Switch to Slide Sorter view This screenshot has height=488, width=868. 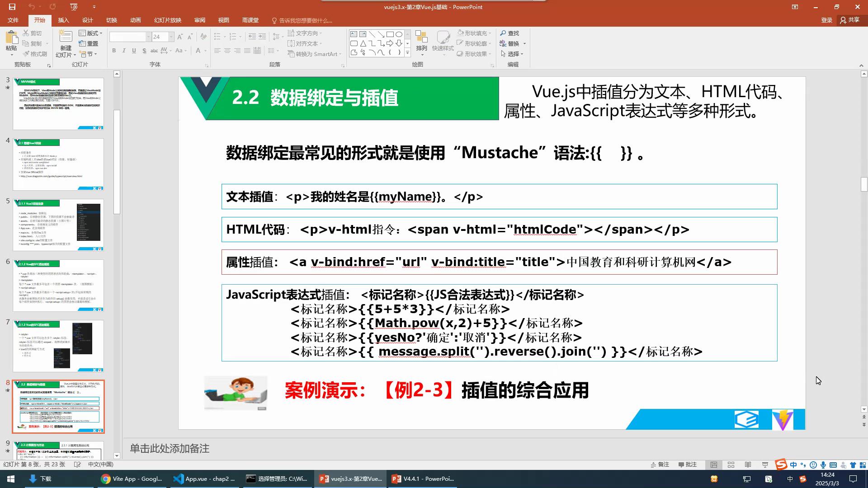pyautogui.click(x=731, y=465)
